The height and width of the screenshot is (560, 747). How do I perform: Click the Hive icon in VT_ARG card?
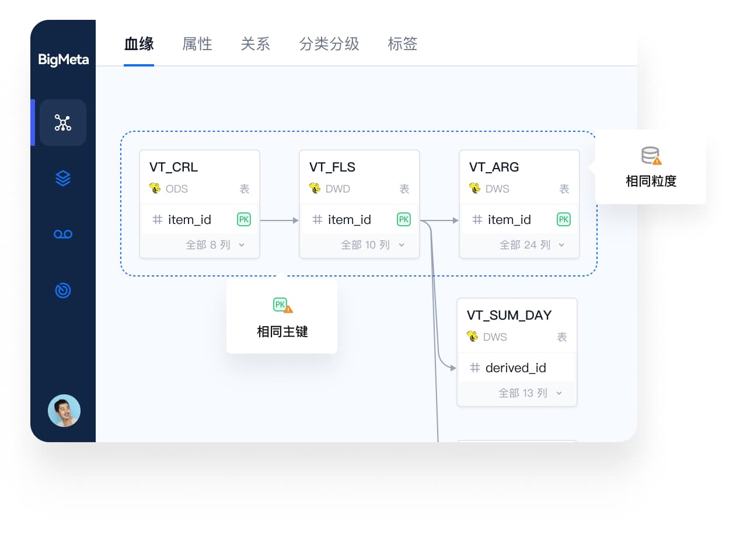[475, 188]
